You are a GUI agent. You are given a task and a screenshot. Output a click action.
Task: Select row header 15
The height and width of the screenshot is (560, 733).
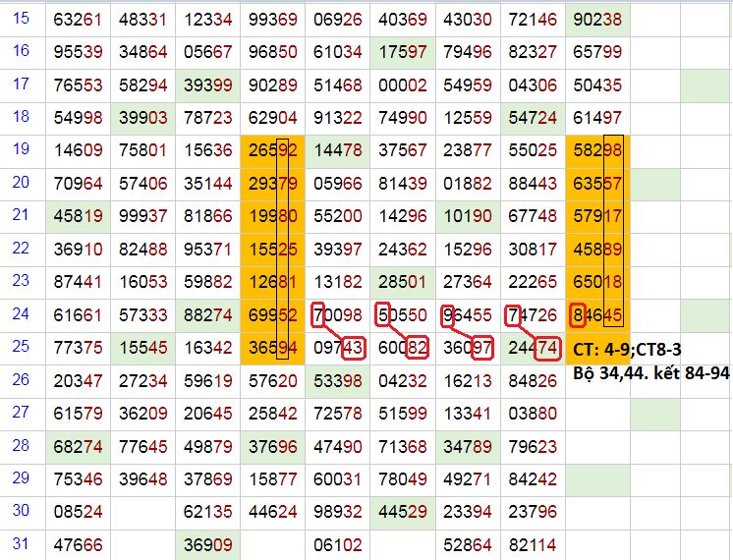(x=22, y=19)
